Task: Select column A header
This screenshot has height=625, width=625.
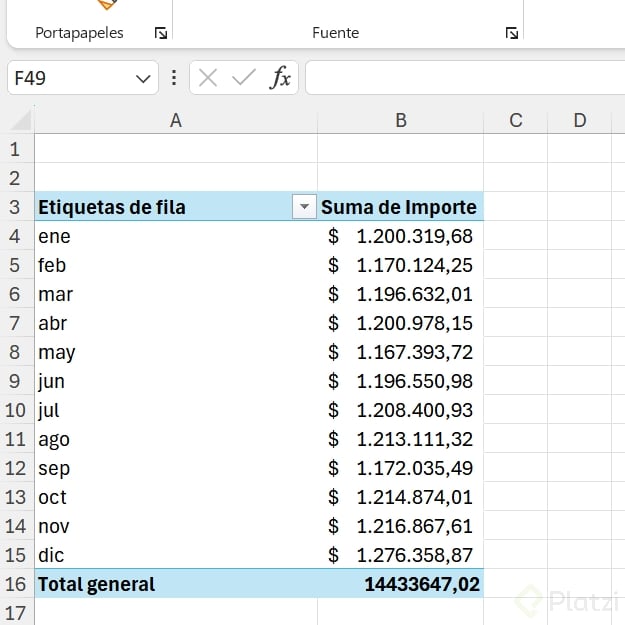Action: (176, 121)
